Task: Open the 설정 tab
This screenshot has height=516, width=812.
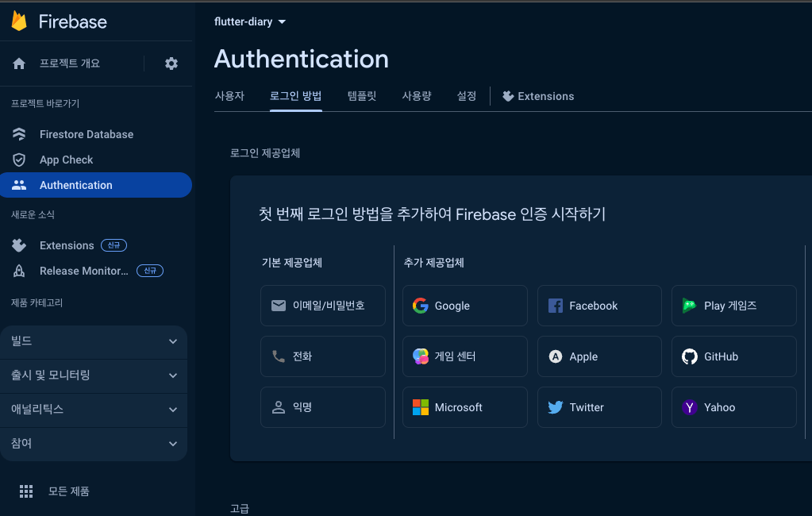Action: pos(466,96)
